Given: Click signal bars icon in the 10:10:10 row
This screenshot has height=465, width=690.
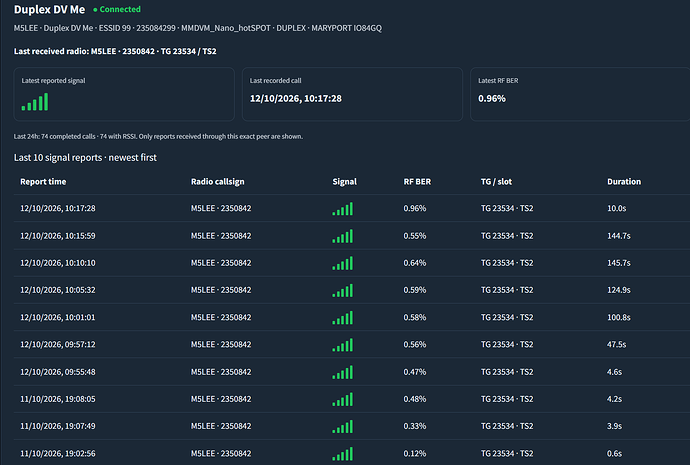Looking at the screenshot, I should pos(342,263).
